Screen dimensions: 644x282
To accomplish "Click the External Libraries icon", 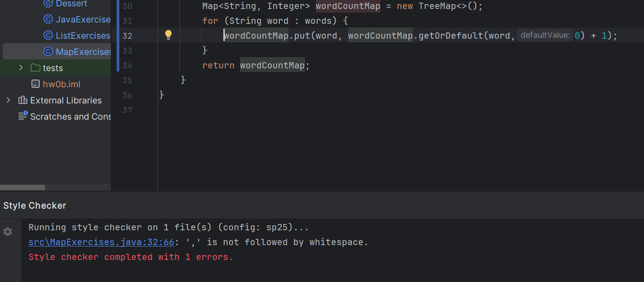I will coord(22,100).
